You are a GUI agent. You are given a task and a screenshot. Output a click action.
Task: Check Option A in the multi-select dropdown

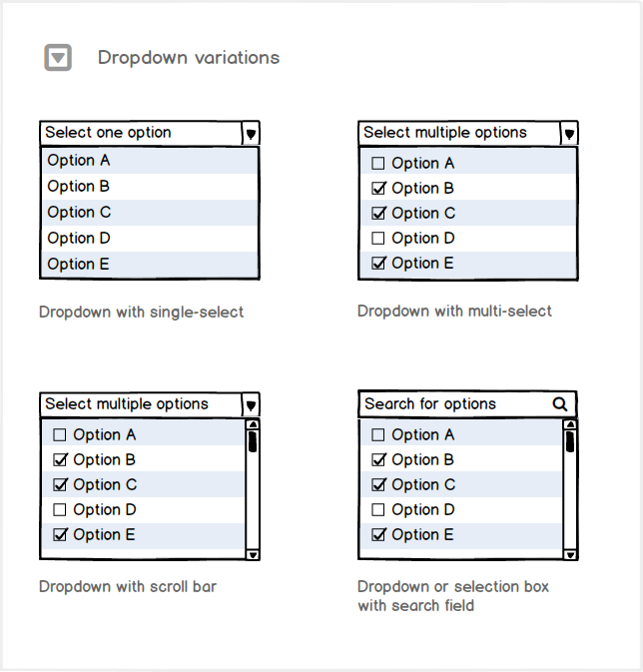tap(377, 164)
